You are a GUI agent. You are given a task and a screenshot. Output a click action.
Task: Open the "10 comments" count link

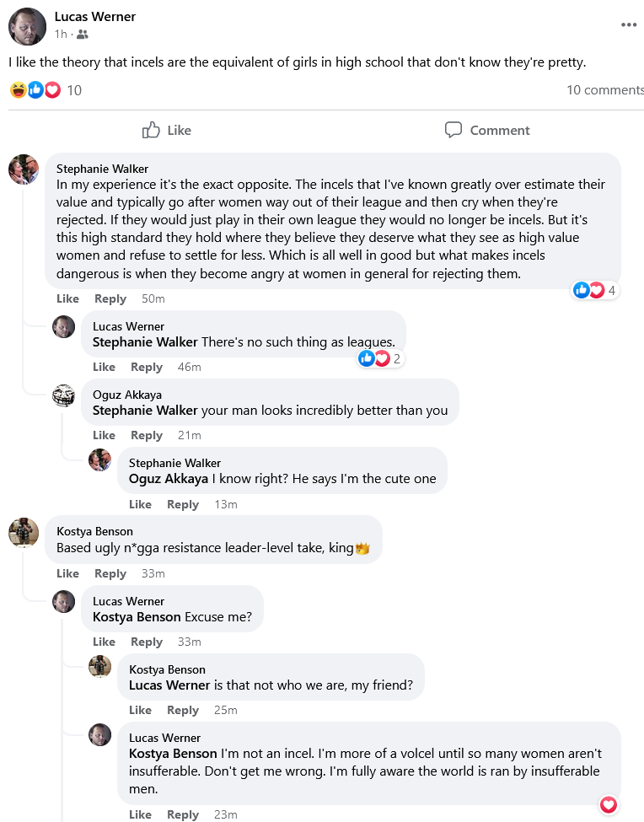604,90
